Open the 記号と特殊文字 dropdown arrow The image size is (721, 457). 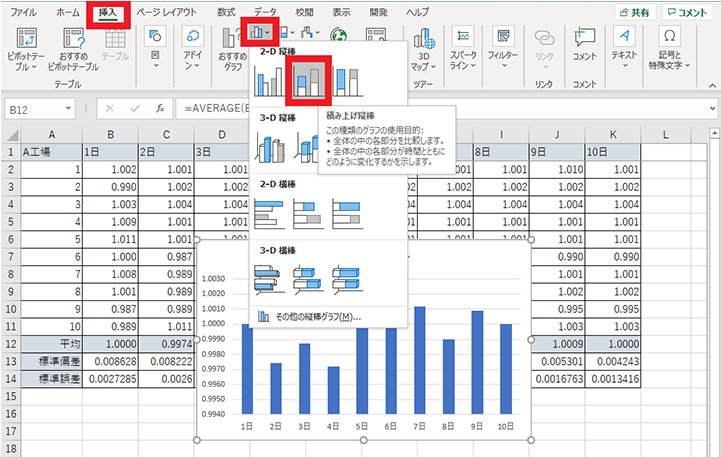(687, 66)
